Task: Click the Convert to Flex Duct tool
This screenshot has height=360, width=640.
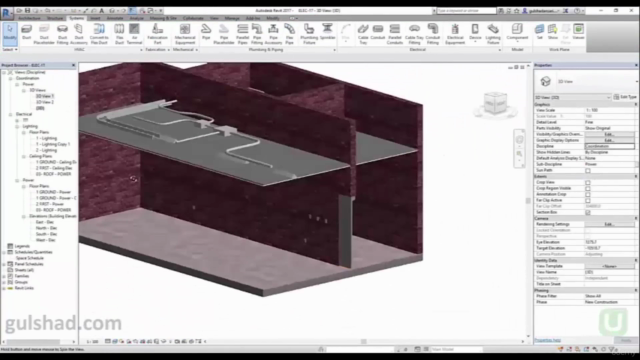Action: (x=99, y=33)
